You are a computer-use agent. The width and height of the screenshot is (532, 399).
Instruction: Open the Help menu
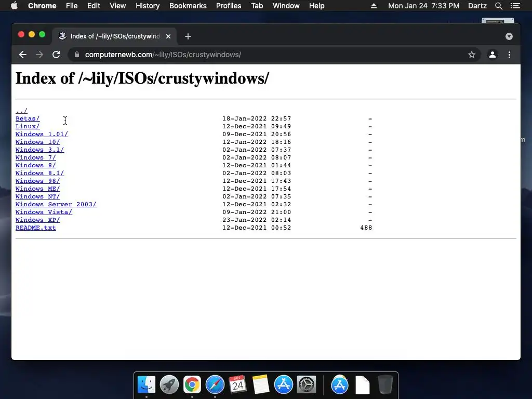[316, 6]
